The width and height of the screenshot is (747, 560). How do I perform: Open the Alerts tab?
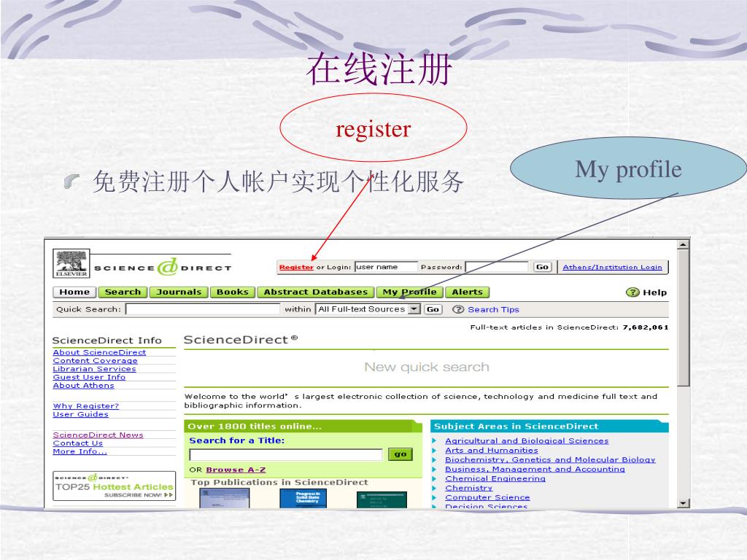coord(468,292)
